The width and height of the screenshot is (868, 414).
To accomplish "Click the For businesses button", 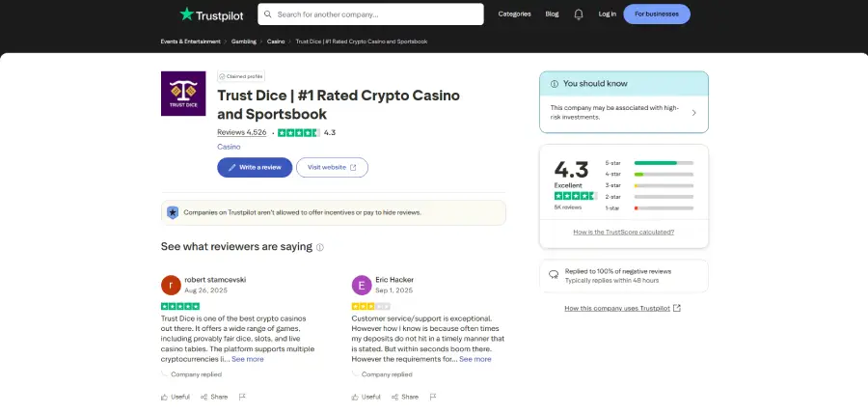I will [x=657, y=14].
